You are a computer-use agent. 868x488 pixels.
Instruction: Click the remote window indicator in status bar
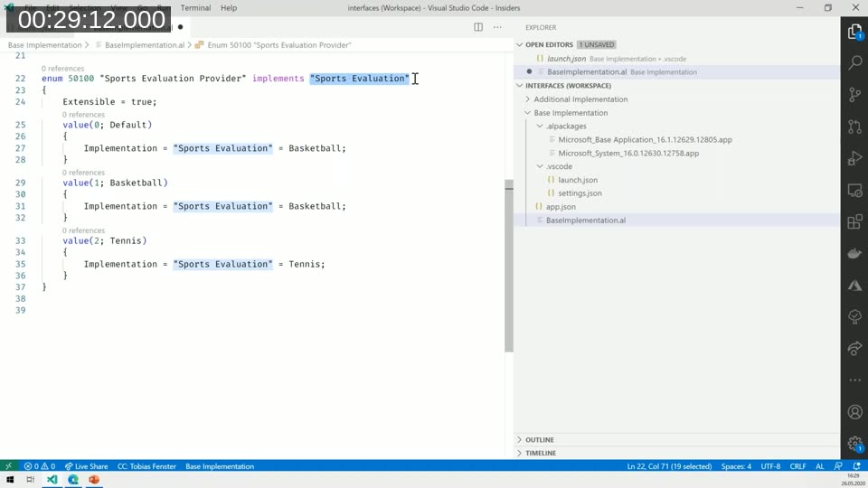(8, 466)
